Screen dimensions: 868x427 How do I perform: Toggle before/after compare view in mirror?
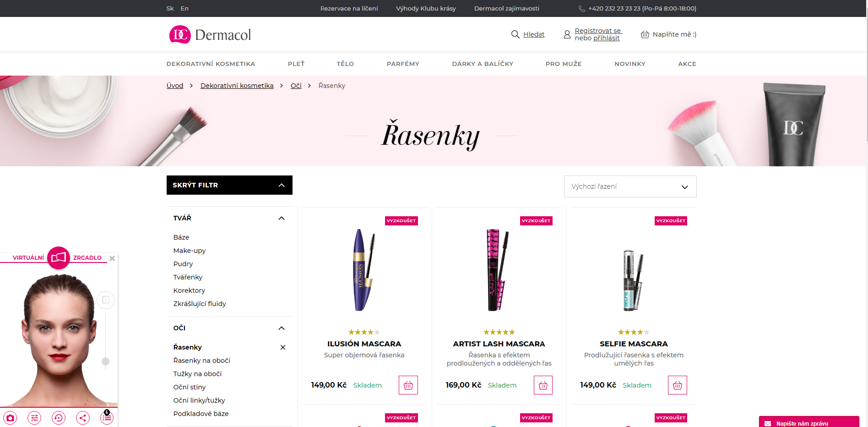point(106,300)
